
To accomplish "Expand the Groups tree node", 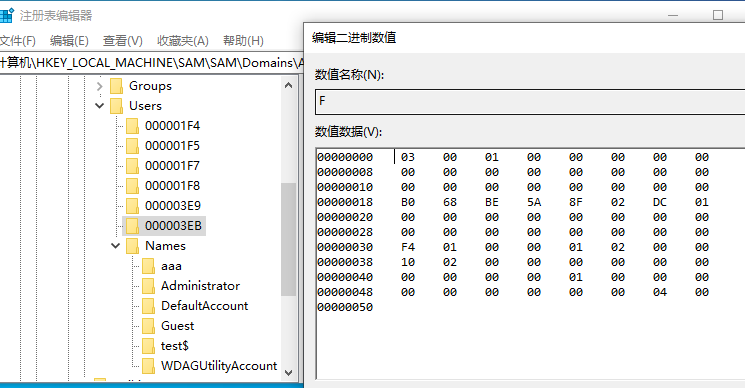I will (x=99, y=86).
